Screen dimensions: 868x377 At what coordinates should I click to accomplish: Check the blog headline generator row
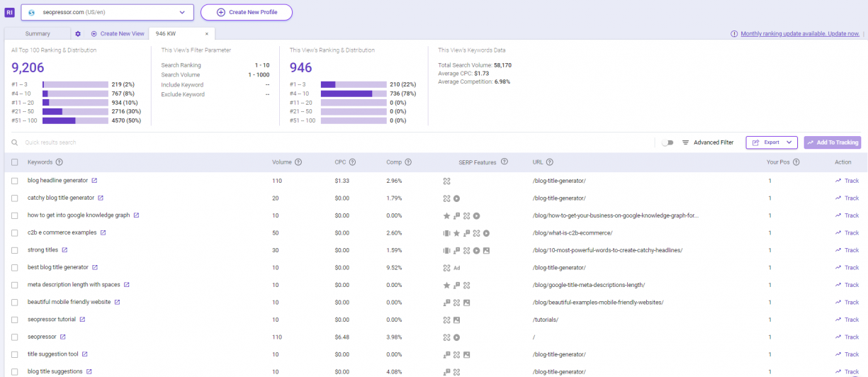pos(15,181)
